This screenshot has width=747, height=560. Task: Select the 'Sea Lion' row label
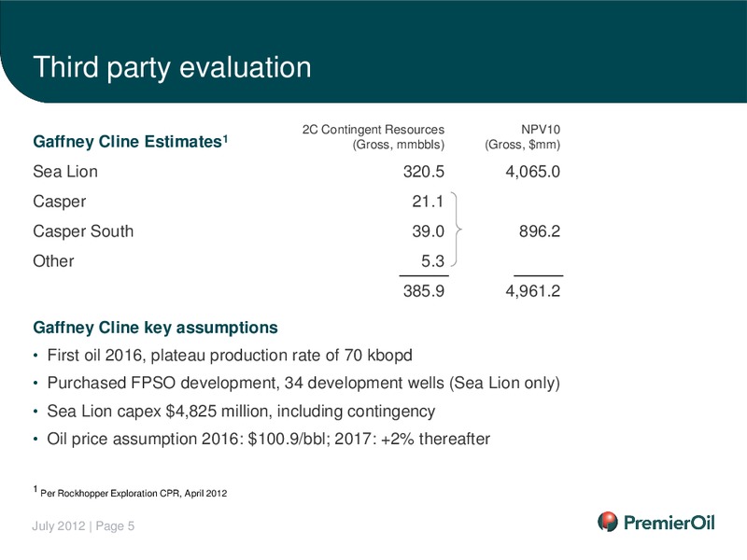65,172
